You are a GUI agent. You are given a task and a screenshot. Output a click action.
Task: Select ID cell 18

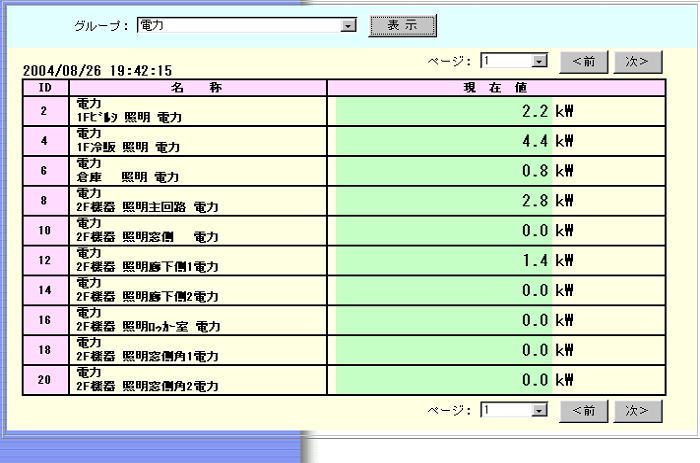tap(46, 350)
